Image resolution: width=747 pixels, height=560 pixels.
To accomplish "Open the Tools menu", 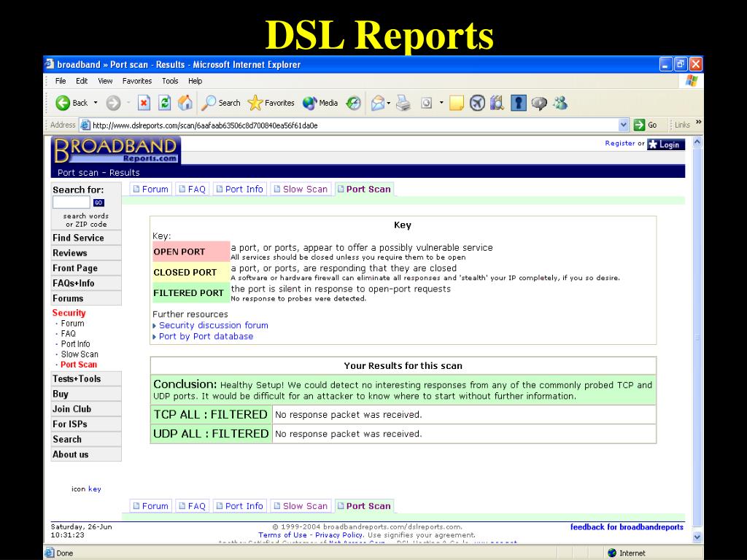I will [x=170, y=81].
